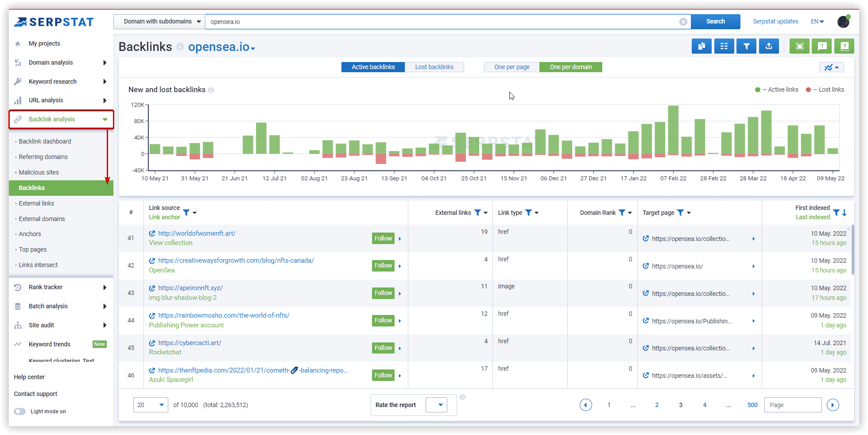Open apeironnft.xyz external link icon

point(152,288)
